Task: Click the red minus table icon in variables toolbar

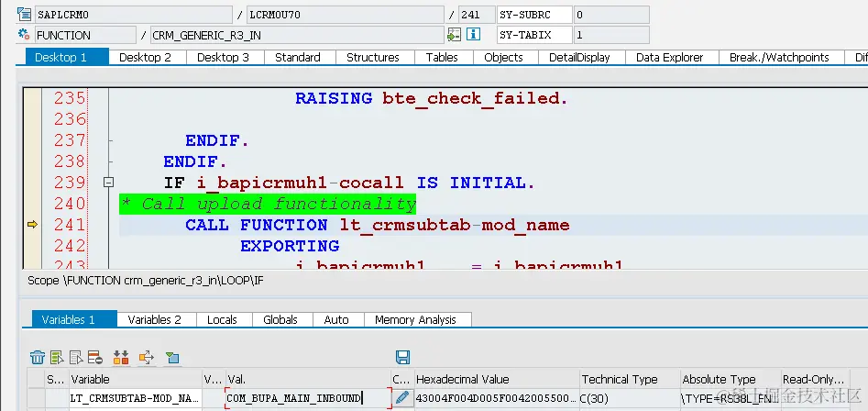Action: click(x=95, y=357)
